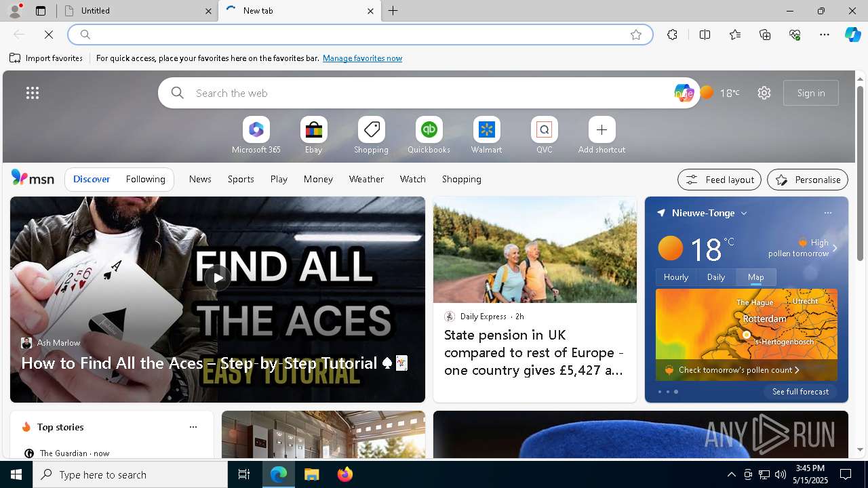Open Top stories more options
Viewport: 868px width, 488px height.
193,427
